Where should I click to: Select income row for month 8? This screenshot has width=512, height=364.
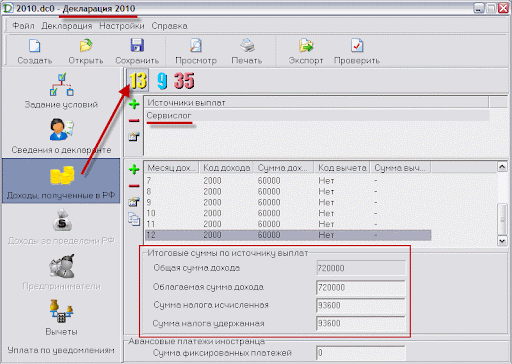(288, 192)
